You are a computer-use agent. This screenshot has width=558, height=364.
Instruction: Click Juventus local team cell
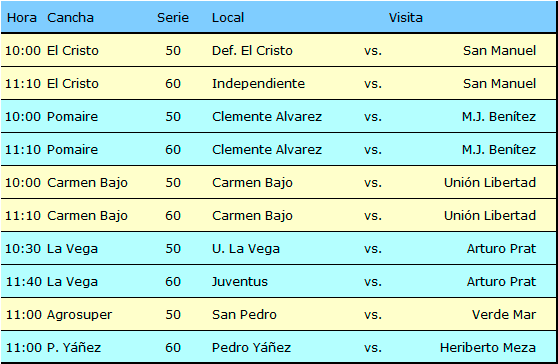(x=239, y=282)
